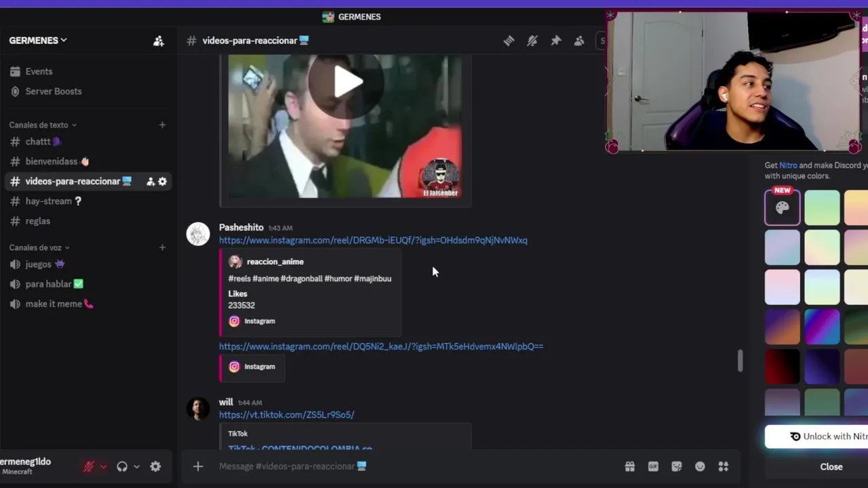868x488 pixels.
Task: Choose the light yellow-green theme swatch
Action: pos(822,247)
